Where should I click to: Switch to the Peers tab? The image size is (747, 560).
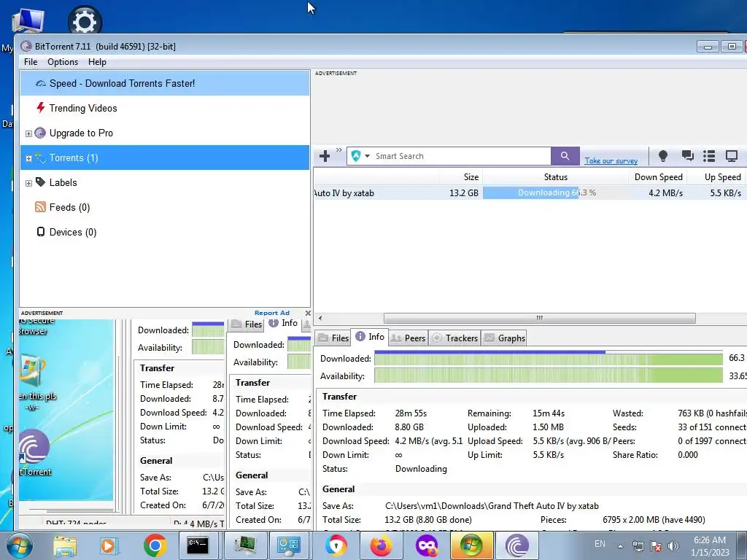[x=408, y=338]
